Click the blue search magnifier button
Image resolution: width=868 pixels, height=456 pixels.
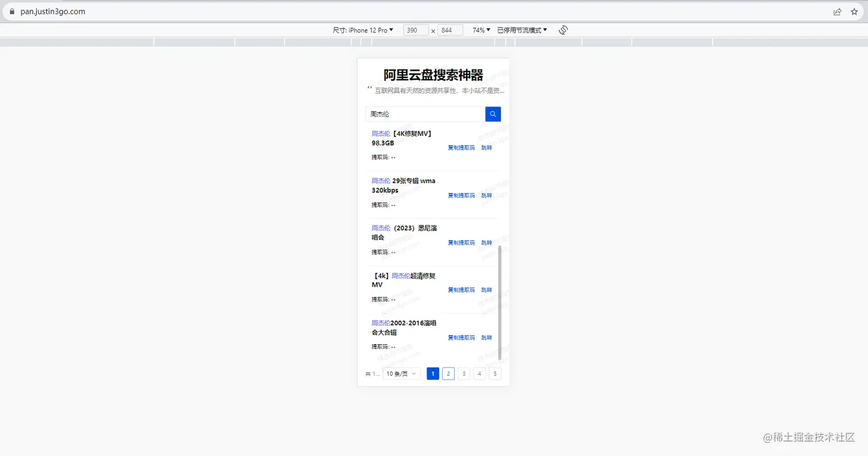point(493,114)
